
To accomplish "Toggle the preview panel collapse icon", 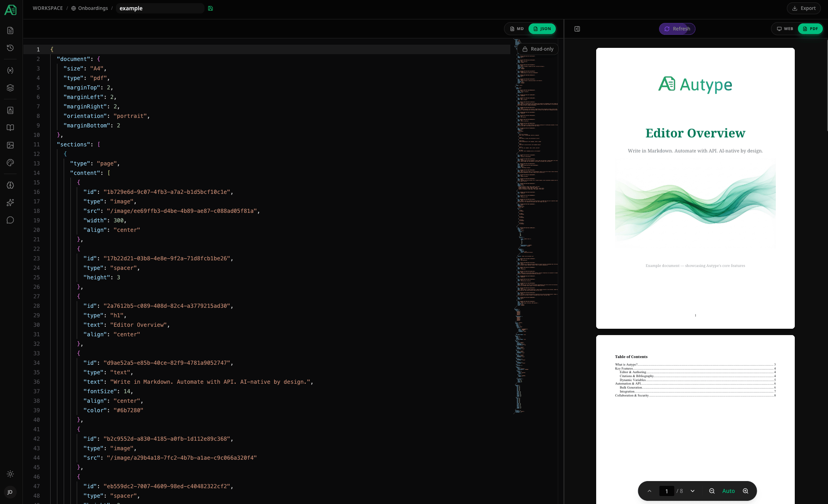I will 577,29.
